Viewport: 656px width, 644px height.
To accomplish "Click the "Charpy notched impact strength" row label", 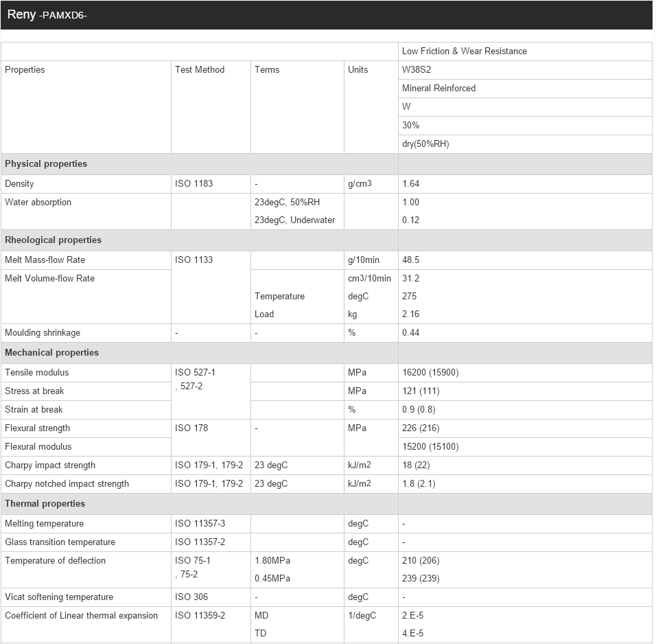I will coord(67,483).
